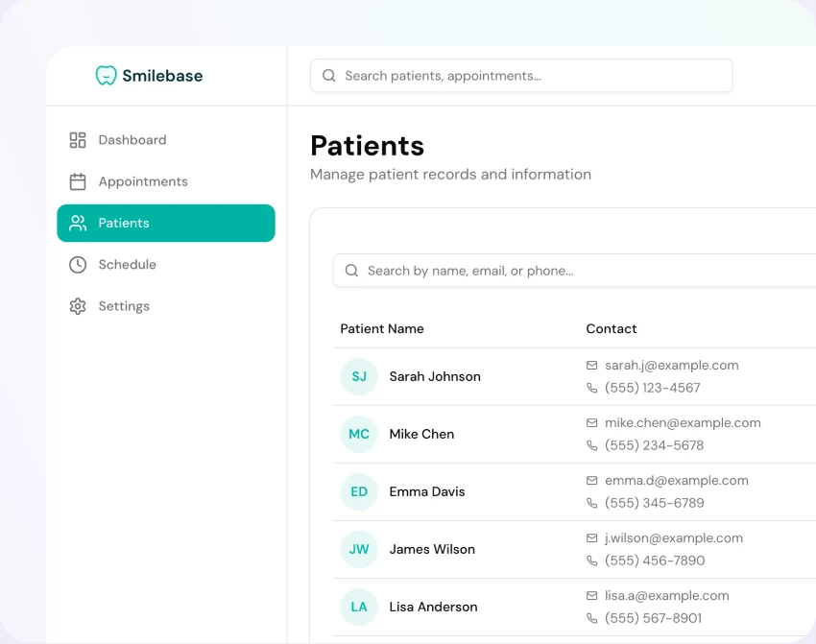
Task: Select the Emma Davis name
Action: [x=427, y=491]
